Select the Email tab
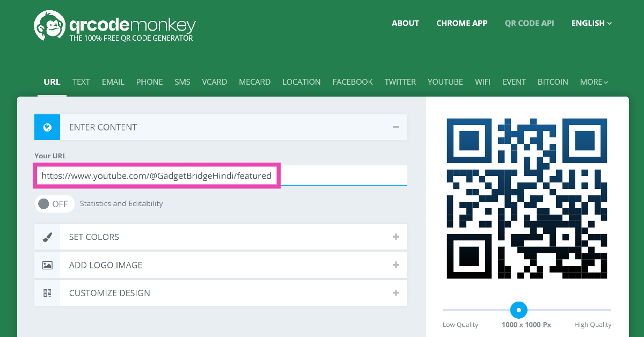The image size is (644, 337). (113, 82)
